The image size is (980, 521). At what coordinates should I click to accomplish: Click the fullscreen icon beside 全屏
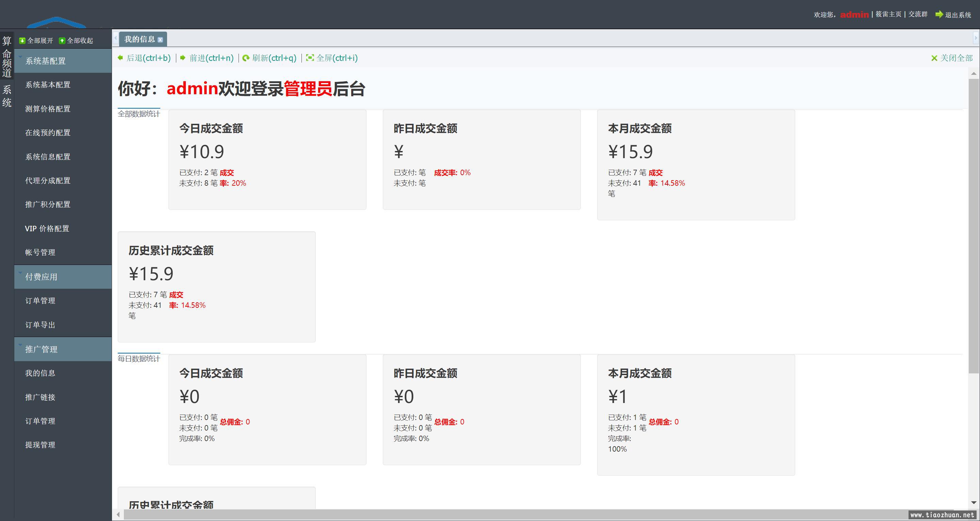tap(310, 58)
